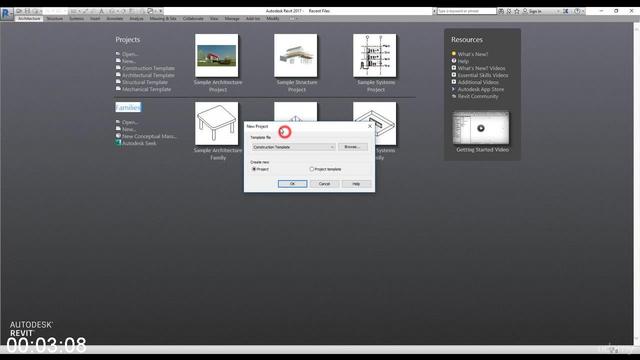Open the Sample Systems Project thumbnail
Image resolution: width=640 pixels, height=360 pixels.
tap(374, 56)
